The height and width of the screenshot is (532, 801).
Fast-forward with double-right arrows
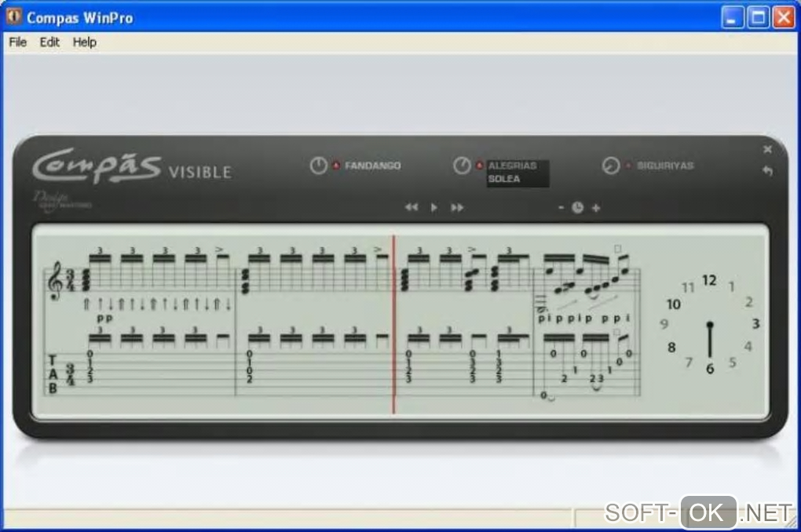(x=457, y=207)
